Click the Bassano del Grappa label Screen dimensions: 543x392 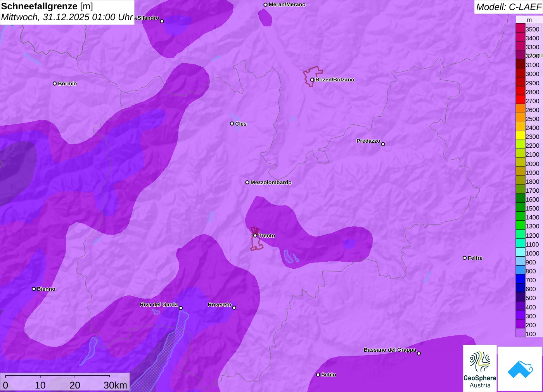coord(390,350)
